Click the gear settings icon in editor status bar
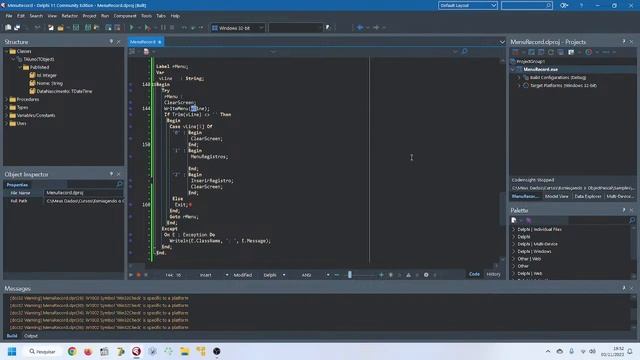The height and width of the screenshot is (360, 640). coord(426,275)
